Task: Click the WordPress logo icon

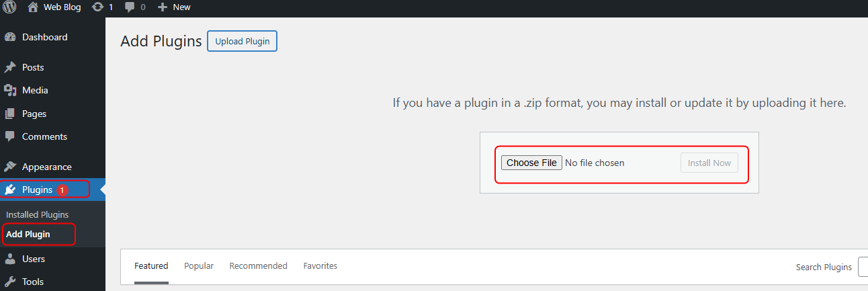Action: [9, 7]
